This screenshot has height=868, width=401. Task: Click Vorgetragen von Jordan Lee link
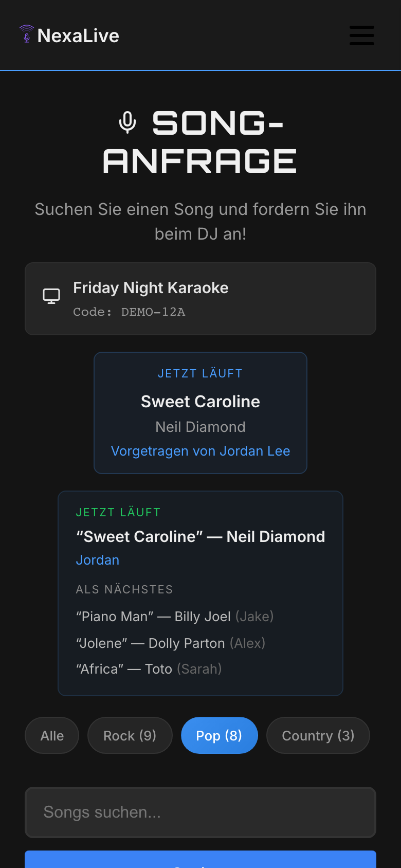coord(200,451)
